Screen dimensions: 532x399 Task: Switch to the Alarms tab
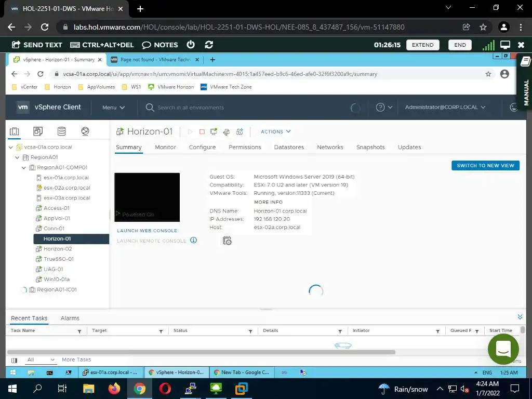coord(70,318)
